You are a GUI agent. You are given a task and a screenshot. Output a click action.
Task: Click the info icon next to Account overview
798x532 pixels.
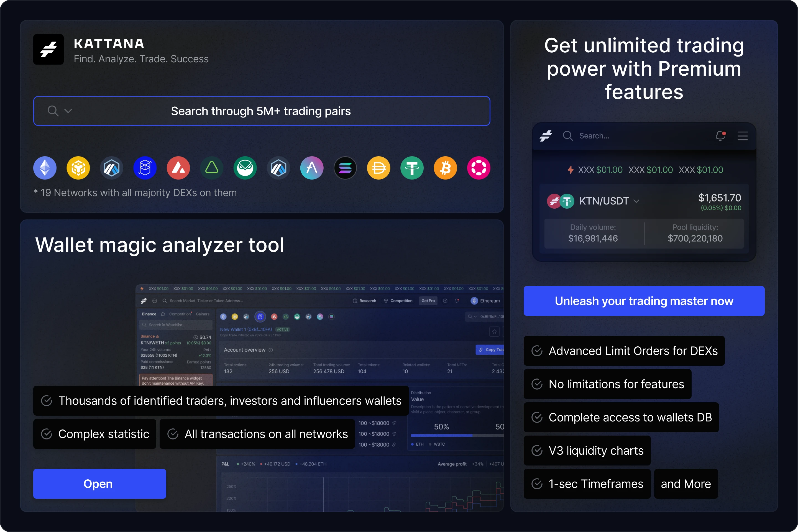point(271,350)
